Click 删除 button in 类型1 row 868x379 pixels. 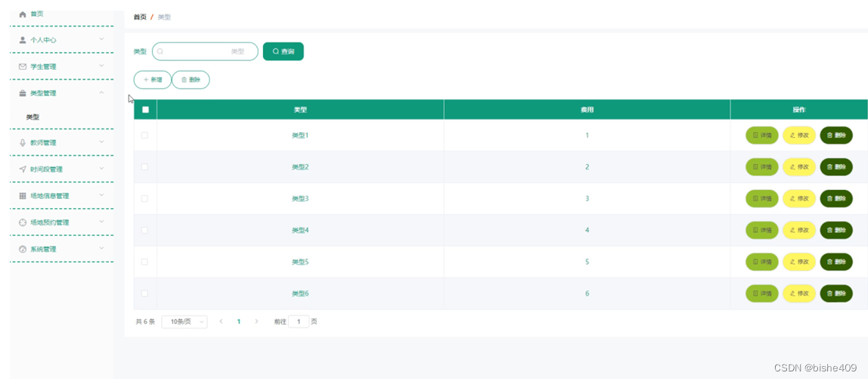[836, 135]
